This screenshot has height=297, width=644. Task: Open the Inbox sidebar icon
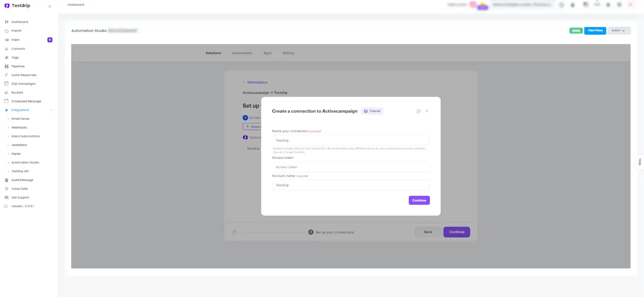(x=6, y=40)
